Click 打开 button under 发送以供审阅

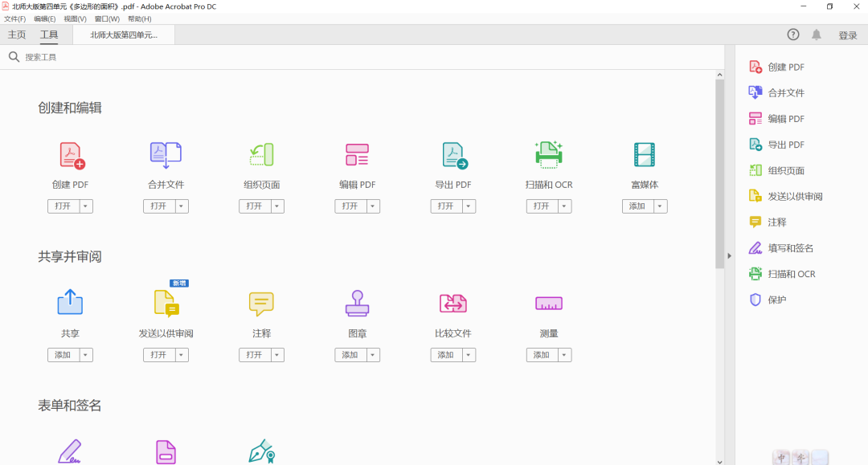point(159,355)
